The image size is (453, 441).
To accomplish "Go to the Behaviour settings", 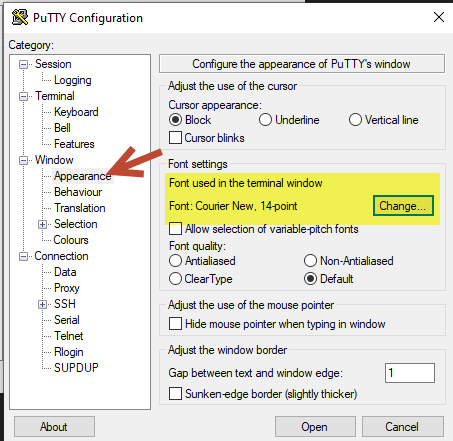I will coord(78,192).
